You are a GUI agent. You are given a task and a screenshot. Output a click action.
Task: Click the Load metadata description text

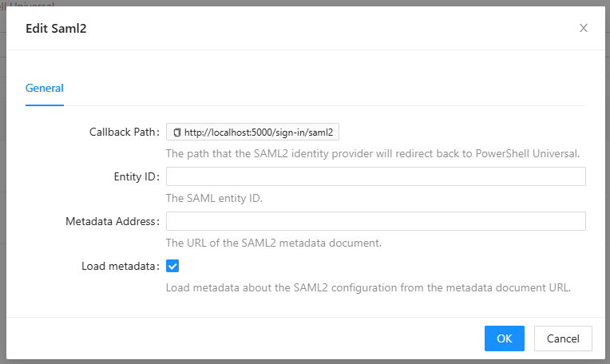pos(368,287)
